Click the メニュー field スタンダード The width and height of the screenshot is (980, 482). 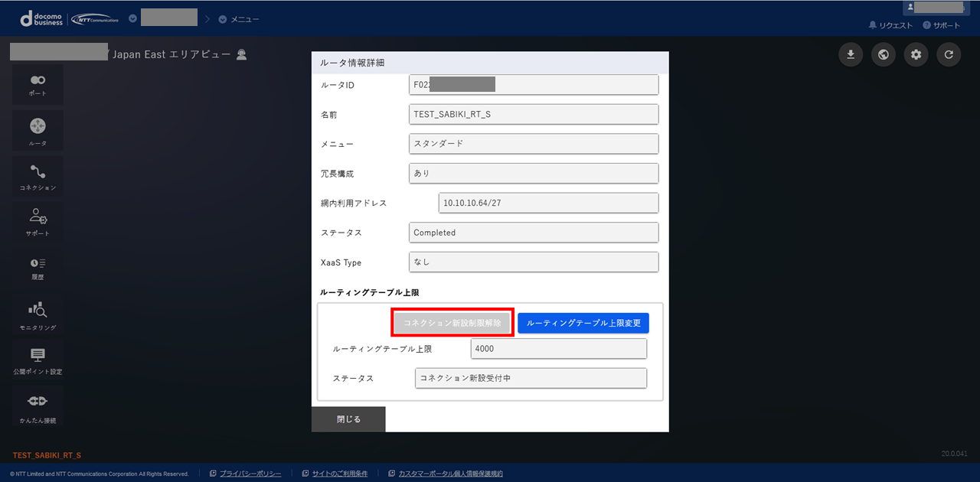534,144
